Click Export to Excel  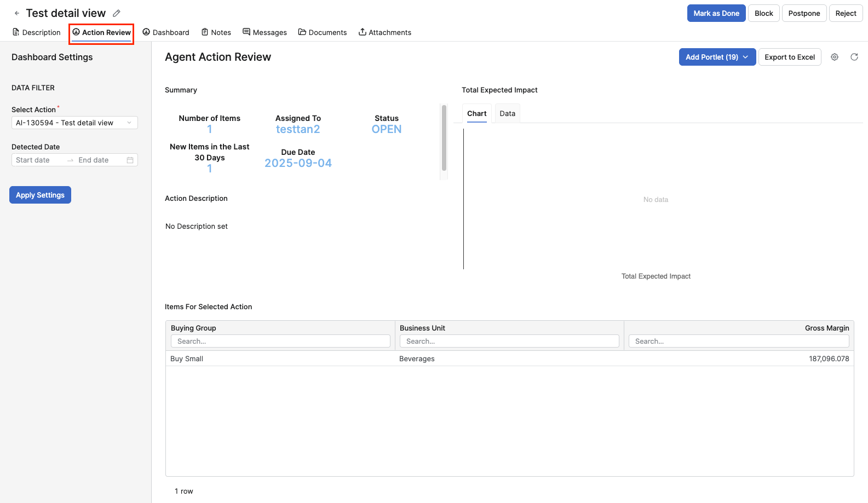point(790,57)
